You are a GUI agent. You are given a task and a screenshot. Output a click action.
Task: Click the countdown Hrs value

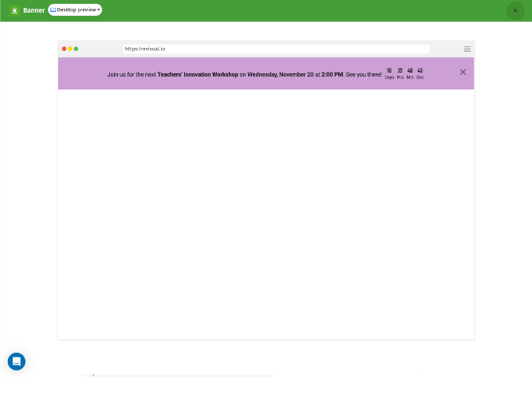point(400,71)
